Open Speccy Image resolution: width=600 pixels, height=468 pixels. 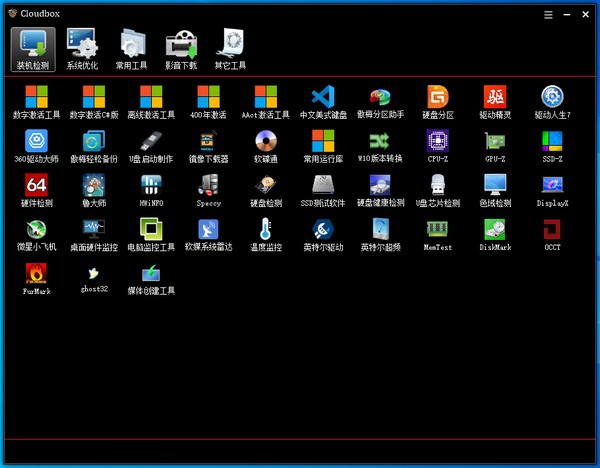click(208, 191)
